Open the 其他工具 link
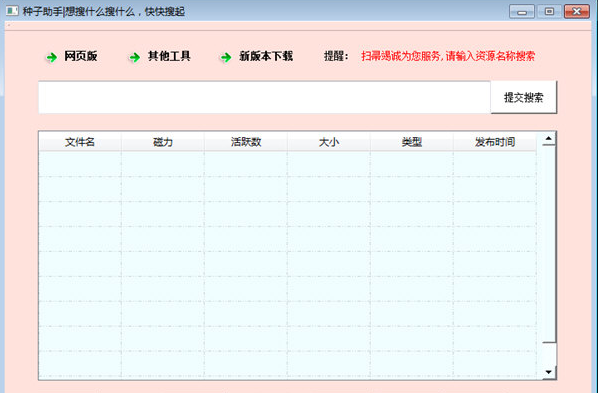 (169, 56)
